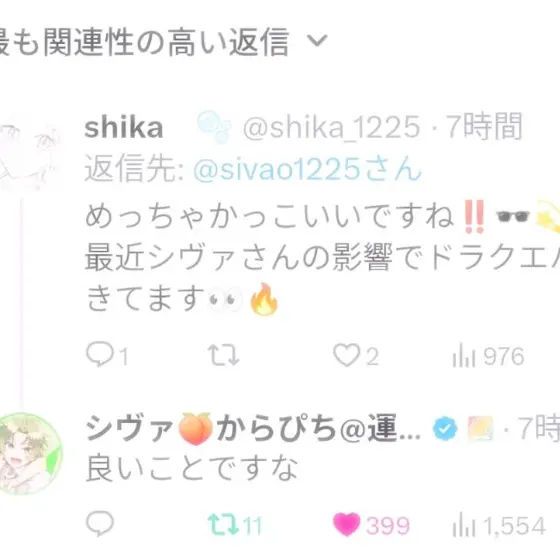The width and height of the screenshot is (560, 560).
Task: Retweet shika's reply via retweet icon
Action: tap(224, 355)
